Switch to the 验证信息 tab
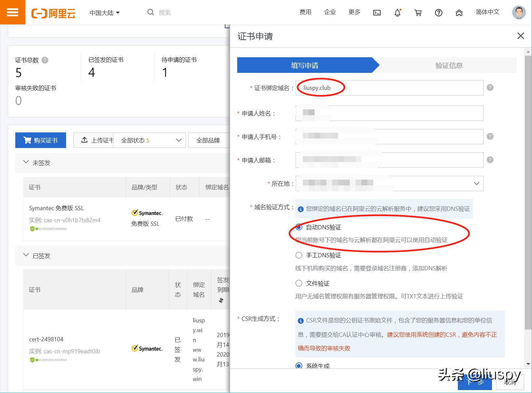 (x=449, y=65)
